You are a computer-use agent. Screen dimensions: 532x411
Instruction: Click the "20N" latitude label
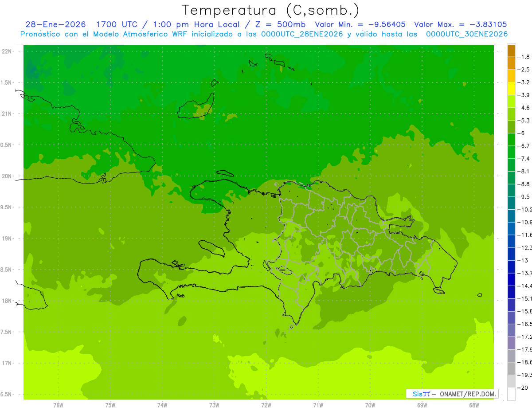point(6,176)
